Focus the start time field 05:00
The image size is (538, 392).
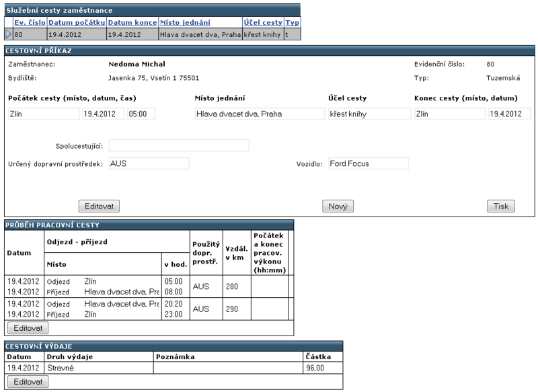coord(141,114)
